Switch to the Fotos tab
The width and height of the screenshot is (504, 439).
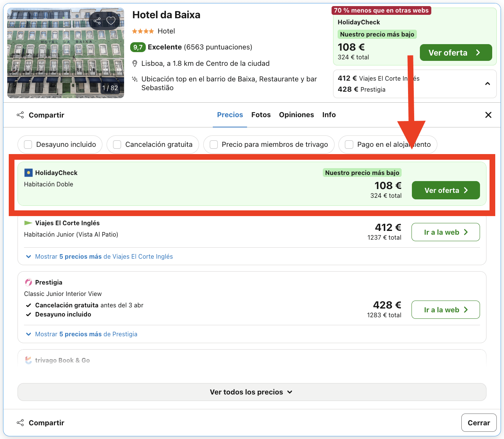tap(261, 115)
